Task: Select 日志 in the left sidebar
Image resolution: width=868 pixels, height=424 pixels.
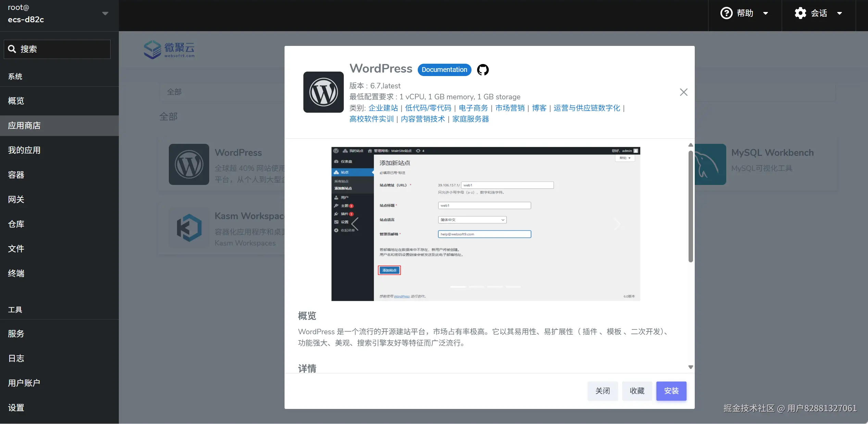Action: pyautogui.click(x=16, y=358)
